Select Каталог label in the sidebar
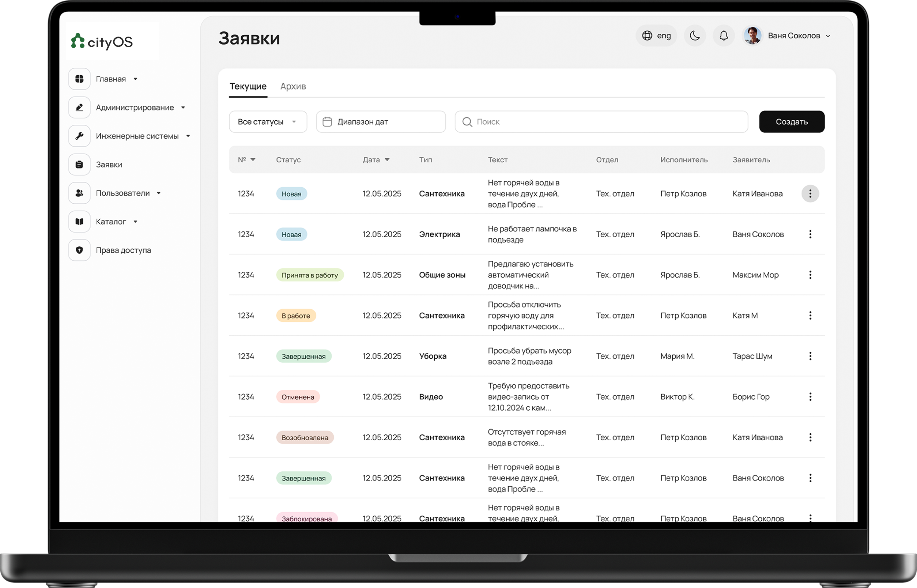Screen dimensions: 917x588 (111, 222)
